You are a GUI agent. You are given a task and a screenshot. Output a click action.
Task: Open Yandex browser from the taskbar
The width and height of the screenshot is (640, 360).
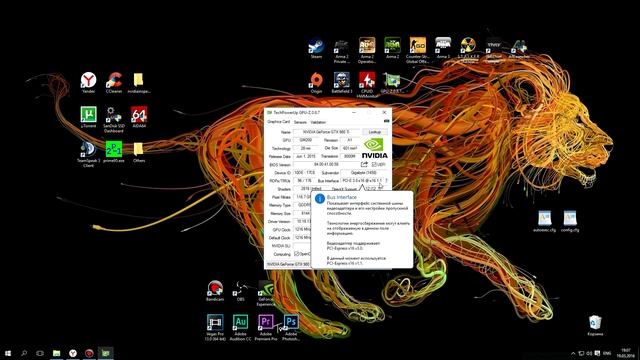[73, 353]
